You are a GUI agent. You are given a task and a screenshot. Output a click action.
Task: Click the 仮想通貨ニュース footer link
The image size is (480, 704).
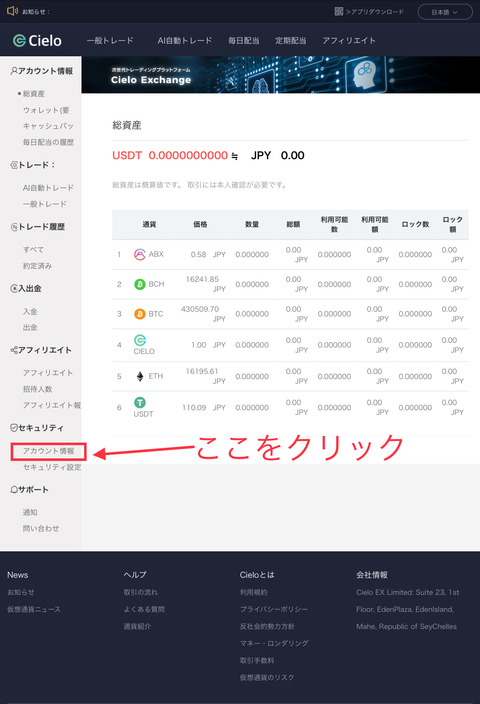click(34, 609)
